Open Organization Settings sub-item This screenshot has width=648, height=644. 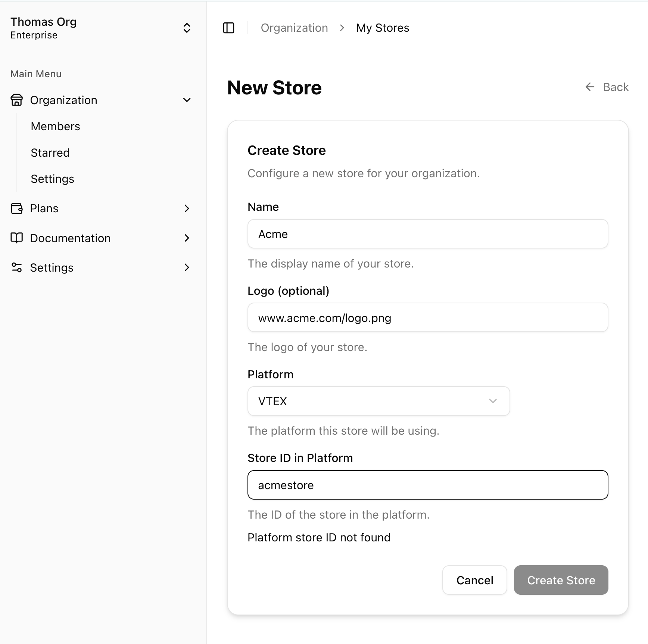52,179
